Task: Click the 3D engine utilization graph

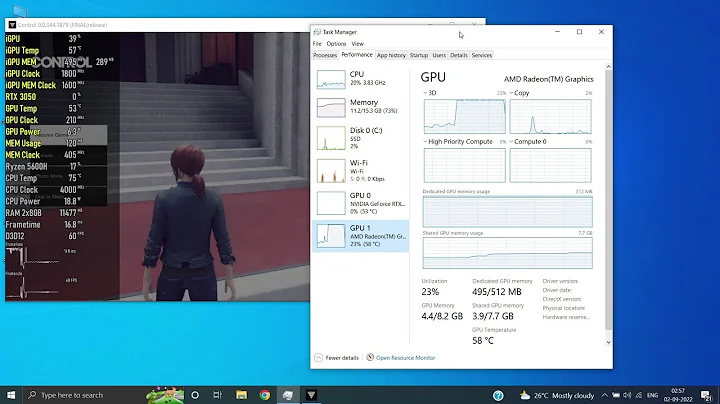Action: point(465,117)
